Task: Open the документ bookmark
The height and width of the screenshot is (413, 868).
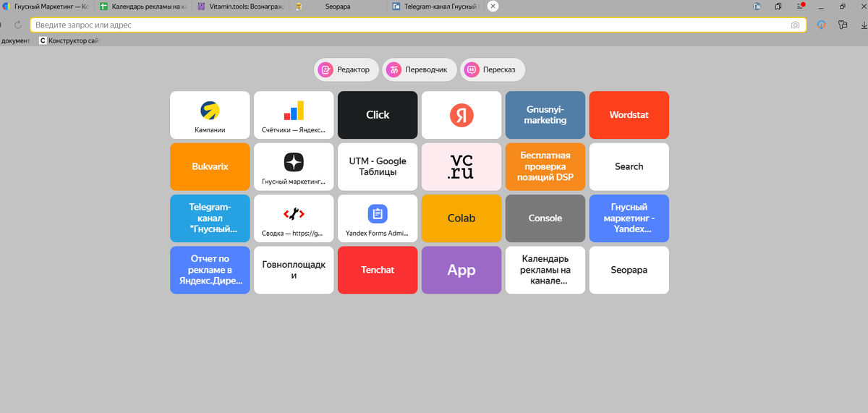Action: click(x=15, y=41)
